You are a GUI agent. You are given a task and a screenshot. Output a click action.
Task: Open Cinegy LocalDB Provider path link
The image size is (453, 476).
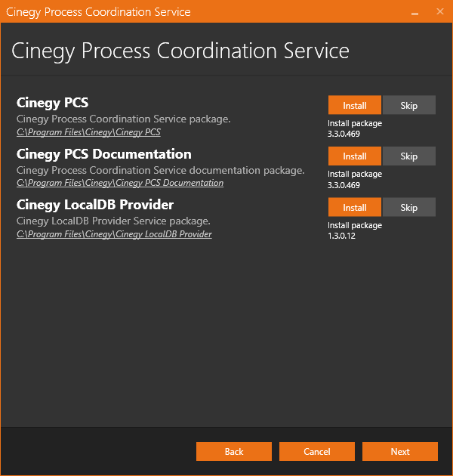(115, 234)
